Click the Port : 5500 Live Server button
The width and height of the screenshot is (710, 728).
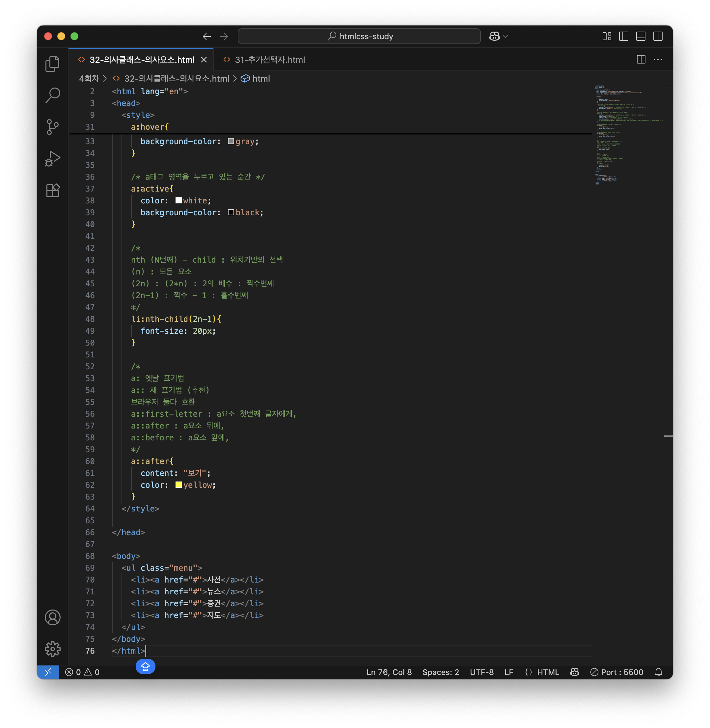tap(617, 672)
